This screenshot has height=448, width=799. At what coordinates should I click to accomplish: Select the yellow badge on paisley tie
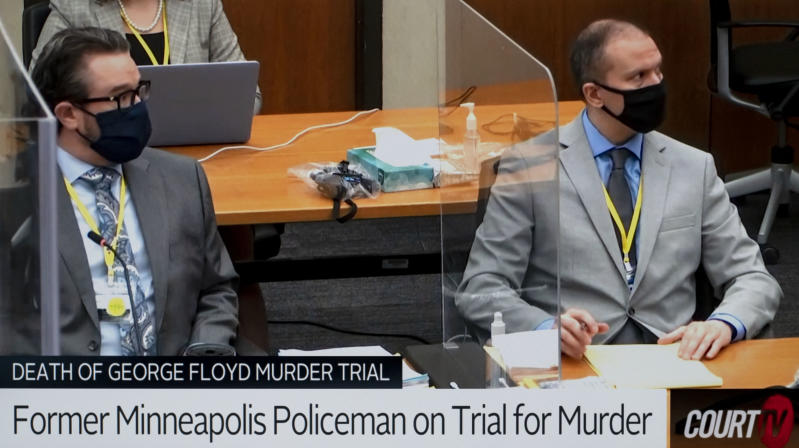(x=117, y=307)
